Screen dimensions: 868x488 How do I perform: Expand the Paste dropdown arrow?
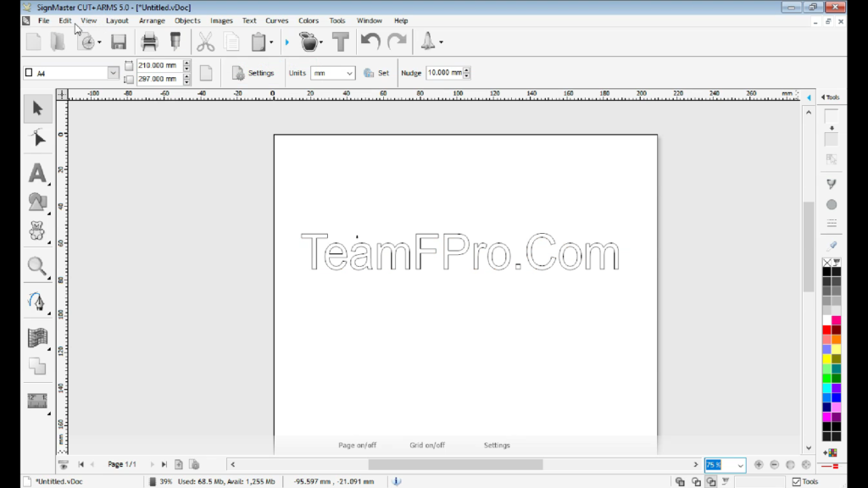[x=271, y=42]
